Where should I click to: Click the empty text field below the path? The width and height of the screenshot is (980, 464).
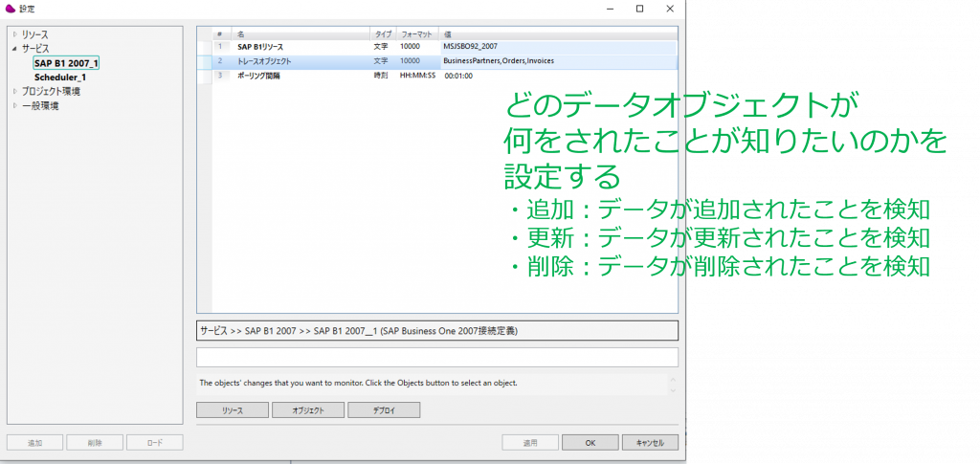[436, 358]
